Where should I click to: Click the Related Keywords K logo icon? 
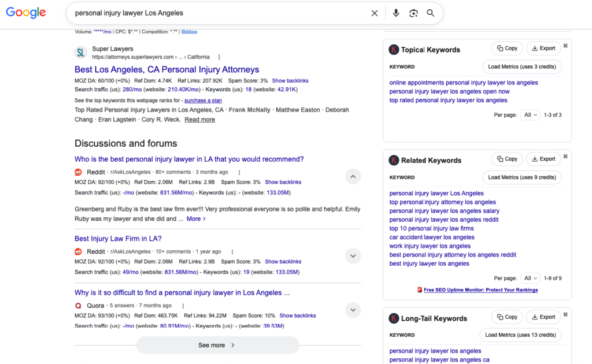click(x=394, y=160)
